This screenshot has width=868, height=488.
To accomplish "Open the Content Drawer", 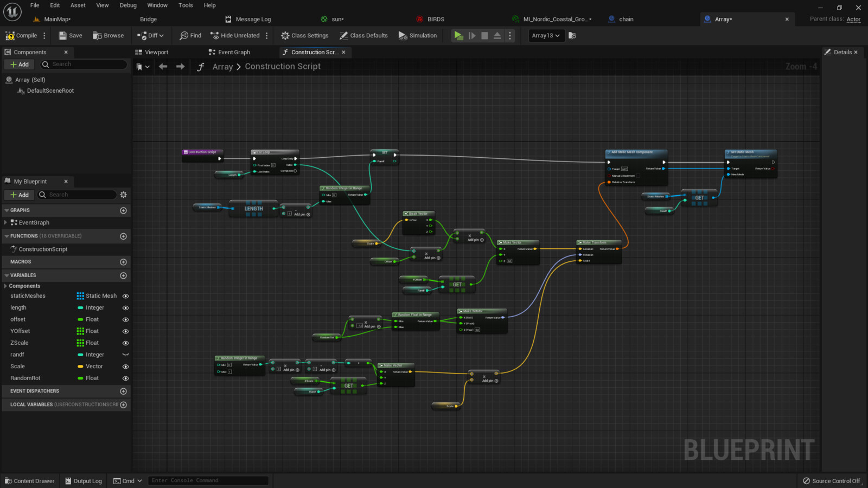I will (x=30, y=480).
